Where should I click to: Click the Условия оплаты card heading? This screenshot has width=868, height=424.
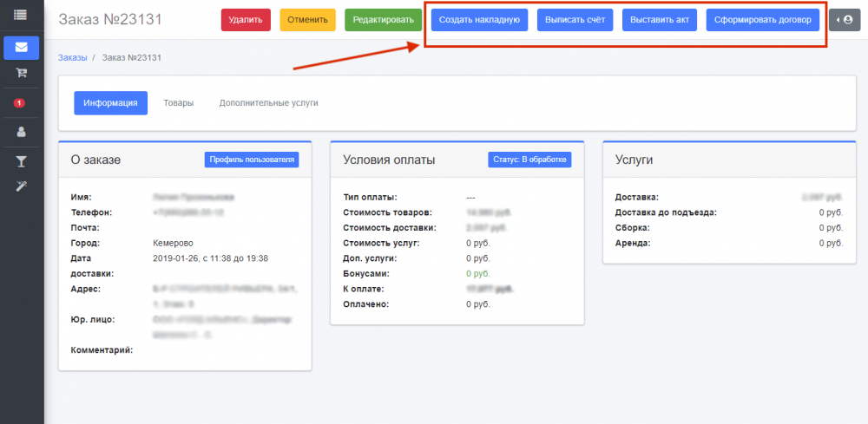[x=389, y=160]
